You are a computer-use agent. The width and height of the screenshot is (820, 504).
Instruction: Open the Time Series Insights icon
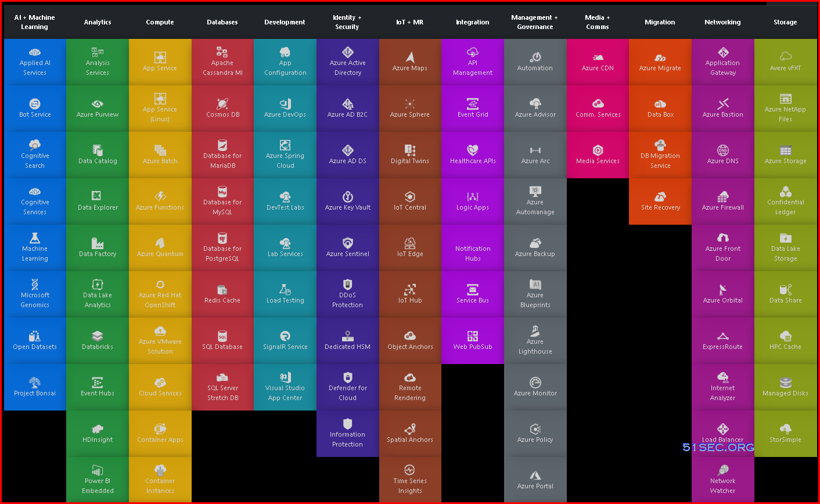[410, 470]
